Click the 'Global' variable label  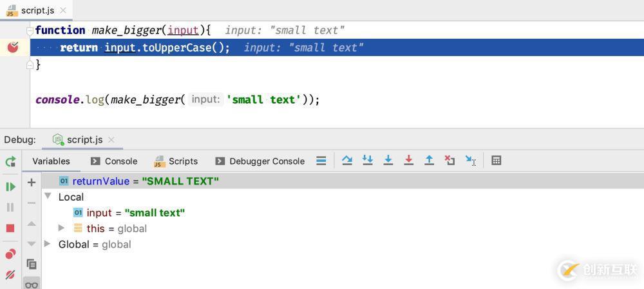tap(73, 244)
